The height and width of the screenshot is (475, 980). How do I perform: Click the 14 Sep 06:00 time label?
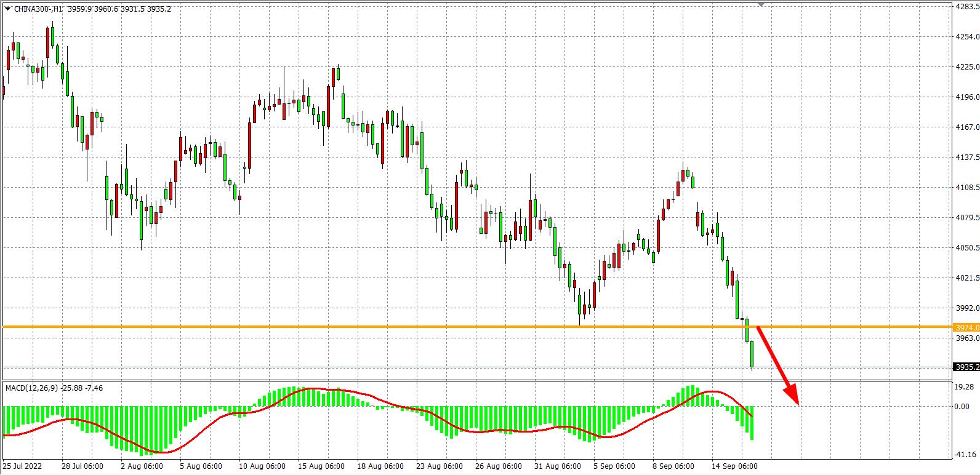tap(735, 466)
